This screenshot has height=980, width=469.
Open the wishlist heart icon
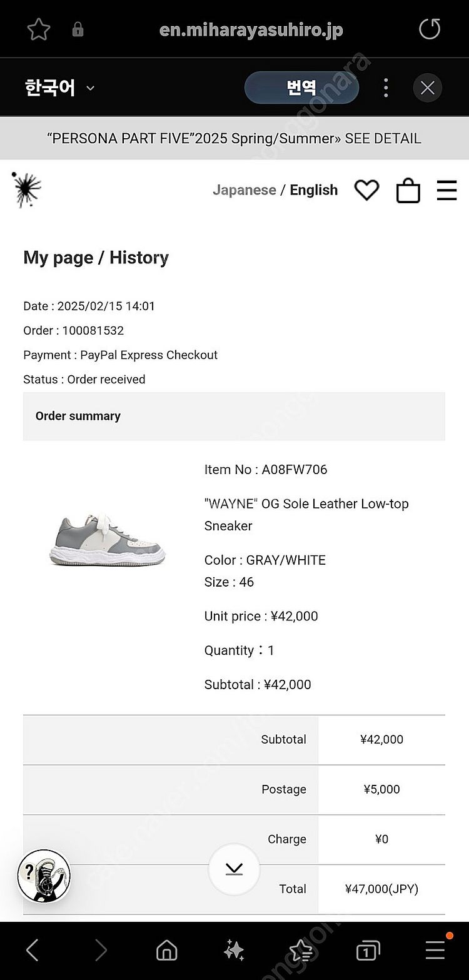click(x=366, y=190)
